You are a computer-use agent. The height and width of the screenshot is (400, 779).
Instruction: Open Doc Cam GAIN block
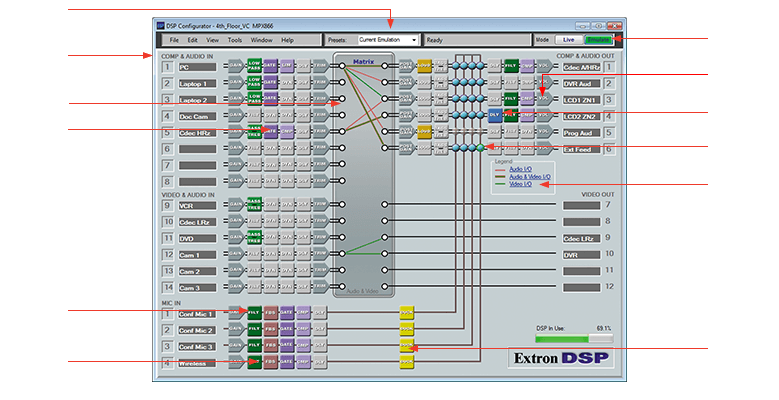[x=236, y=116]
